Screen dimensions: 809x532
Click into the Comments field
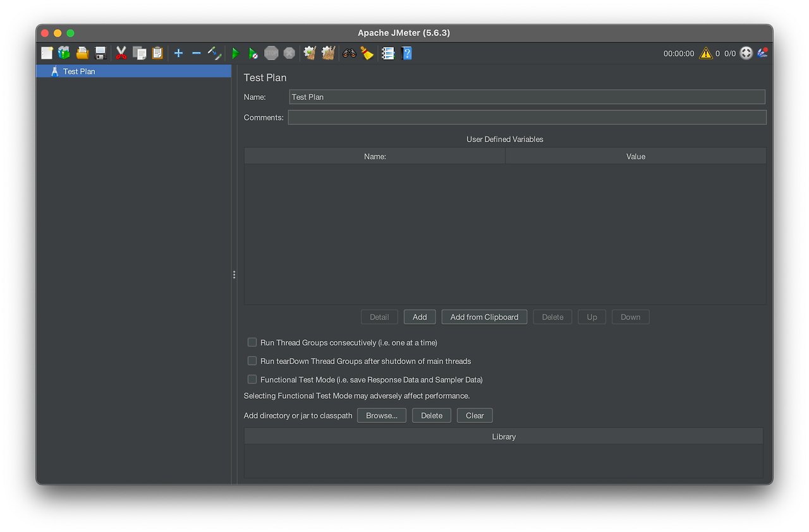(x=527, y=117)
